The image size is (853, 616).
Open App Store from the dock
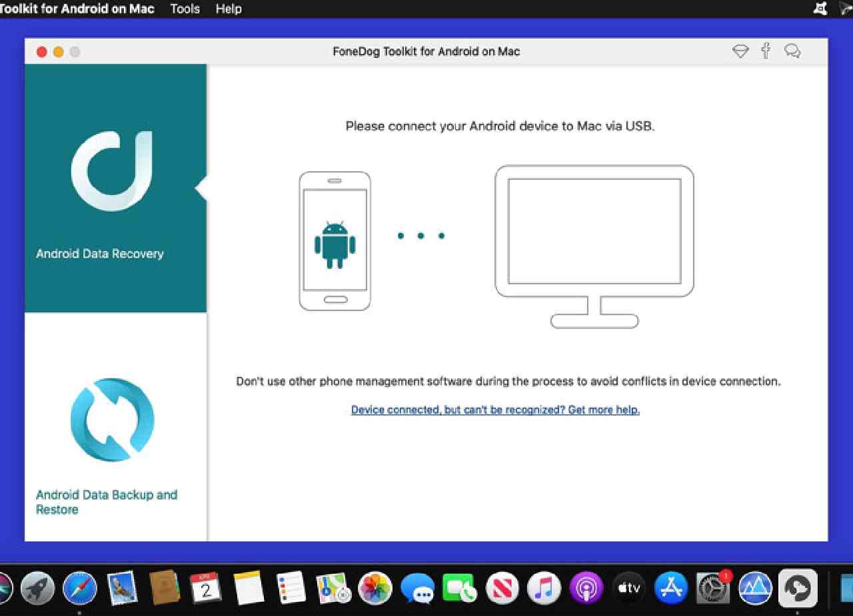671,589
